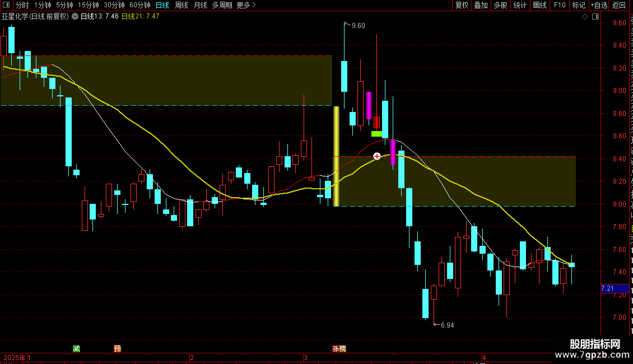Select the 30分钟 period tab
This screenshot has width=633, height=364.
pyautogui.click(x=114, y=5)
